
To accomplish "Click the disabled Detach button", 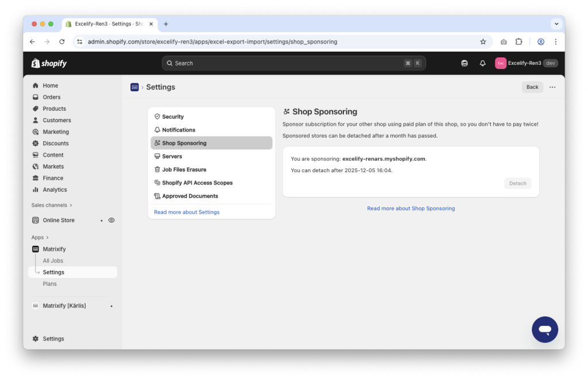I will point(517,183).
